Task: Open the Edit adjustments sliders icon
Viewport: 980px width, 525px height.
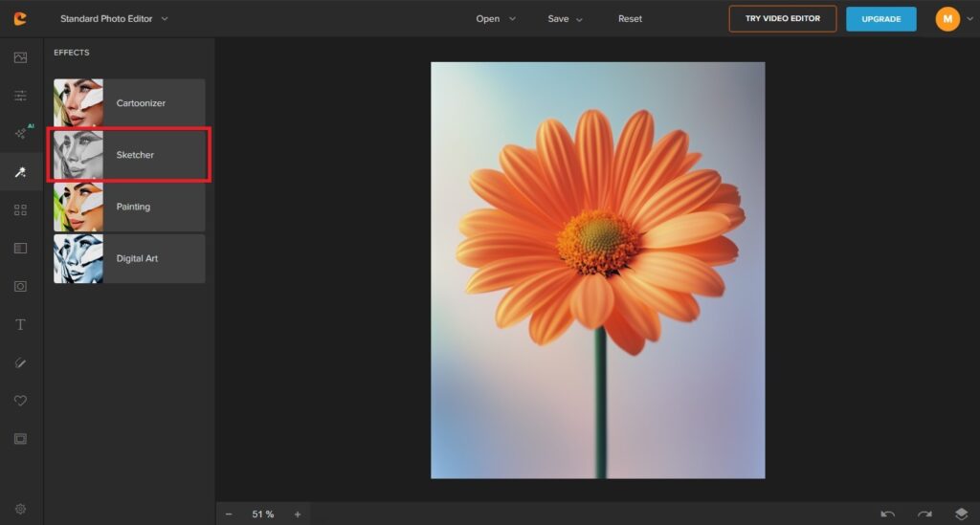Action: 21,96
